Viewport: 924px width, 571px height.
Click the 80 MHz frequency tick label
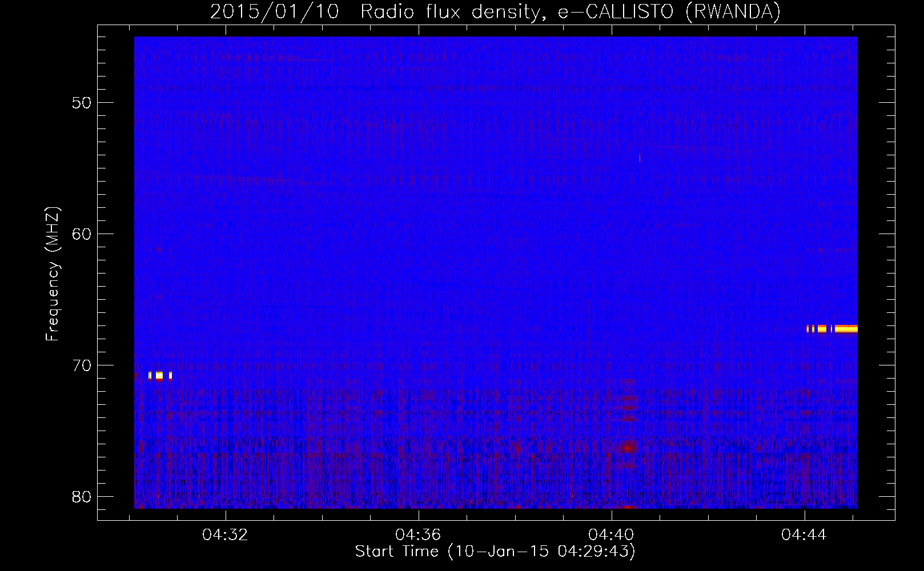tap(81, 497)
